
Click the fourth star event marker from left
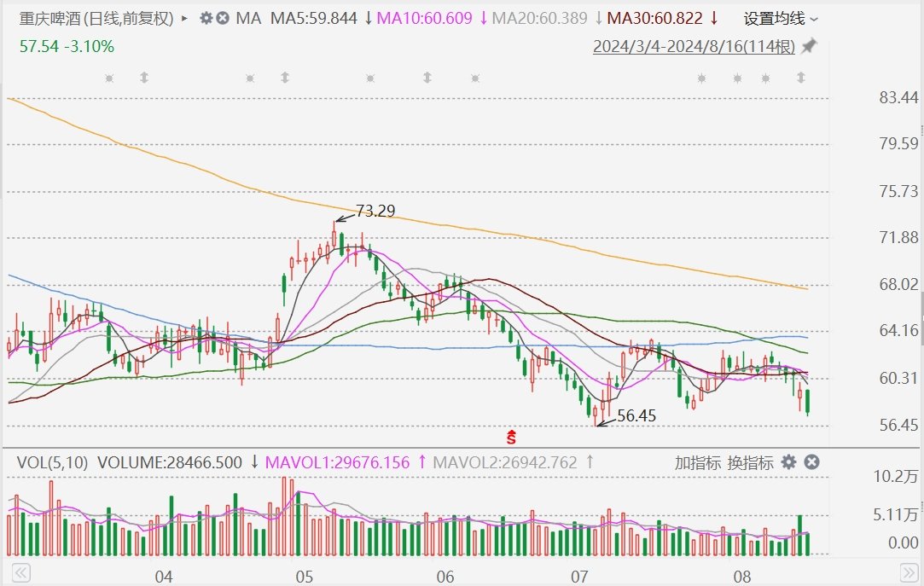(475, 78)
